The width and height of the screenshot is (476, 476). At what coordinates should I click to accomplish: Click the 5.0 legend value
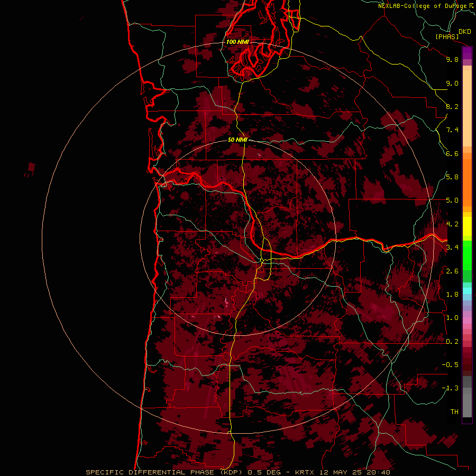(452, 200)
